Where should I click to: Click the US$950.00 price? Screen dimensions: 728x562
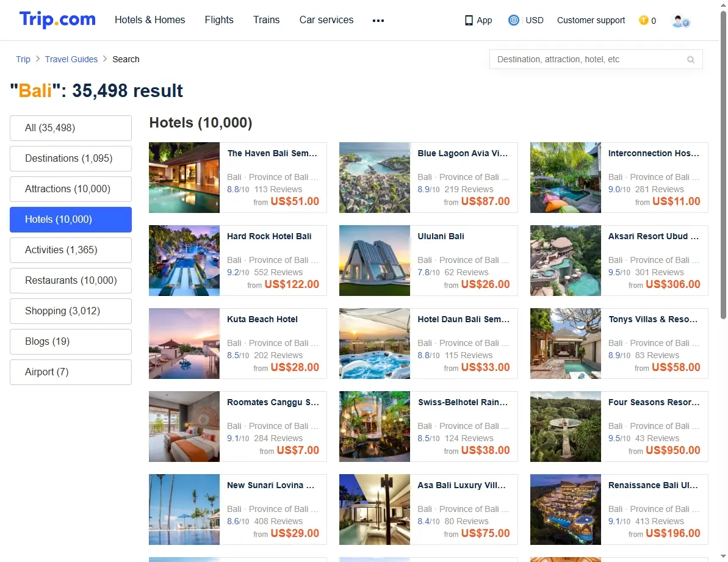[672, 450]
